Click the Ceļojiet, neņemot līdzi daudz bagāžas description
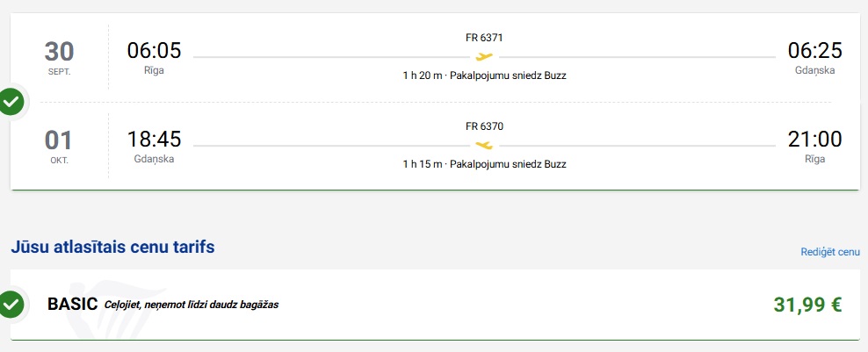The image size is (868, 352). click(x=192, y=305)
